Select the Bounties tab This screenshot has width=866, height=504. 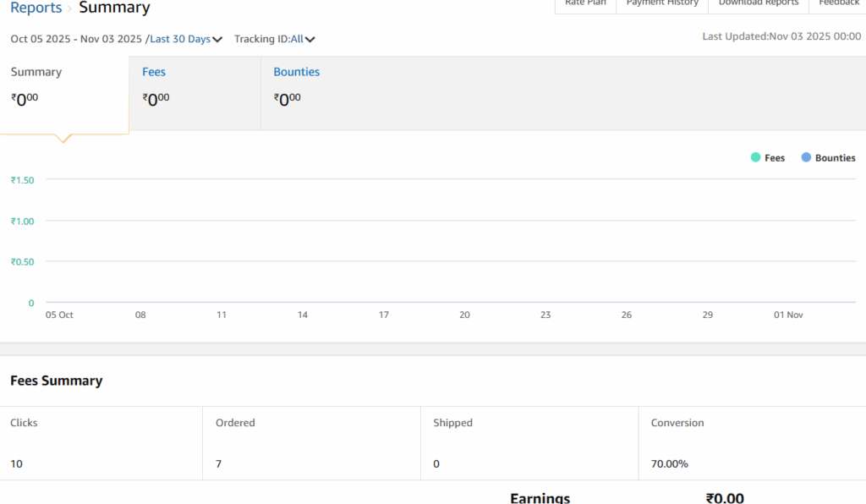tap(296, 73)
